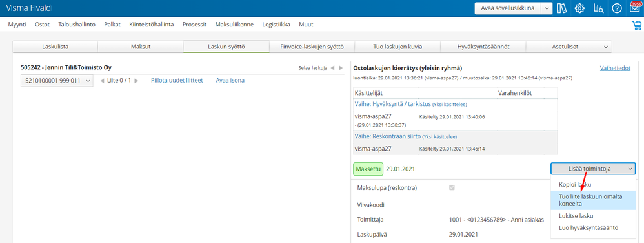The image size is (644, 243).
Task: Switch to the Laskulista tab
Action: [55, 47]
